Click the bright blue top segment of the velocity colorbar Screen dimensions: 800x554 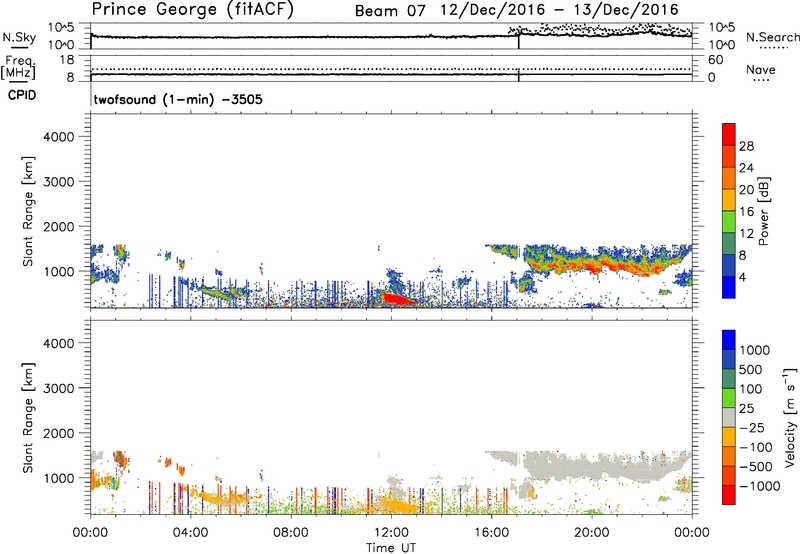tap(729, 340)
